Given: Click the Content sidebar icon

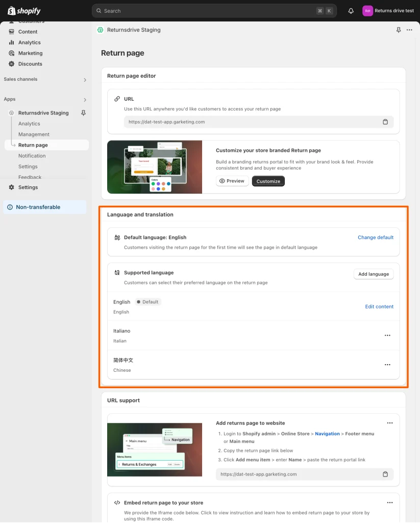Looking at the screenshot, I should coord(11,32).
